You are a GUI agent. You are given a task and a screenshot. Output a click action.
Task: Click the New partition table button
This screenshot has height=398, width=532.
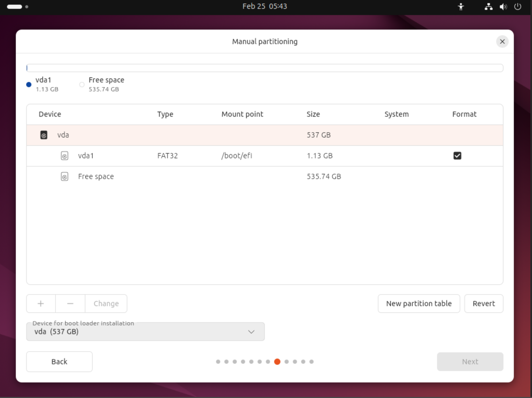(419, 303)
